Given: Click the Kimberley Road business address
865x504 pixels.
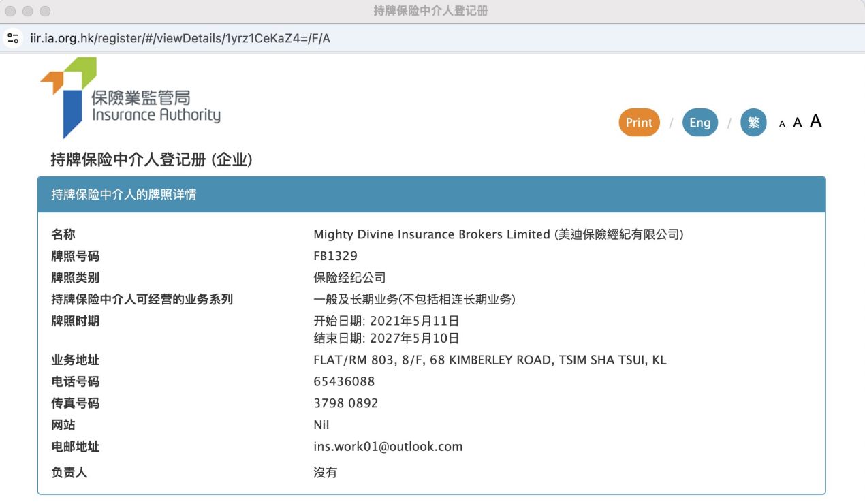Looking at the screenshot, I should pos(489,360).
